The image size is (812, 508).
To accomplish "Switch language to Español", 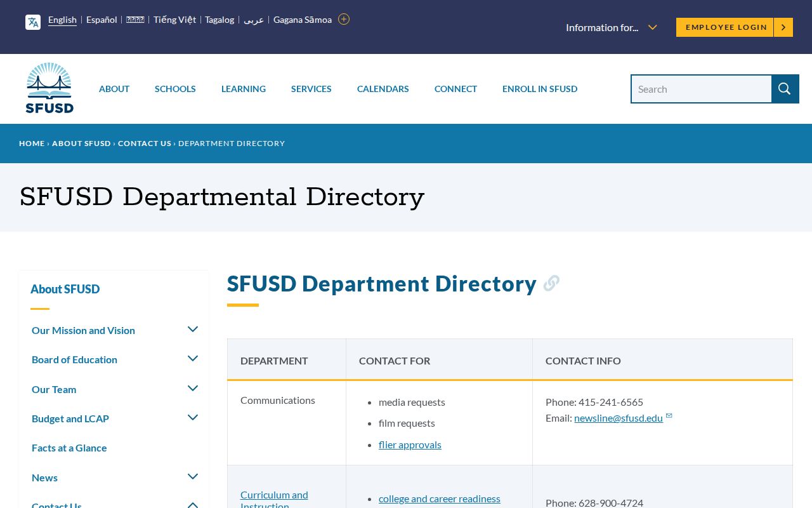I will (101, 20).
